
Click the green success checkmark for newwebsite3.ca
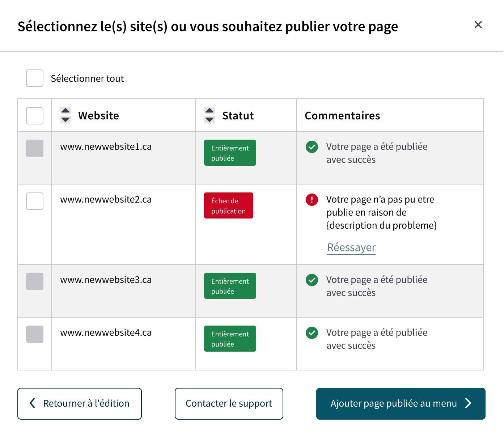tap(312, 280)
